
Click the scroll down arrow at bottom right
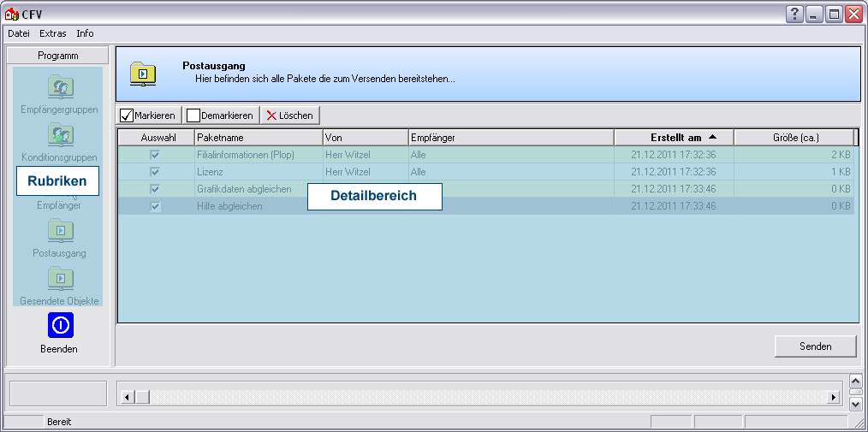click(x=855, y=402)
